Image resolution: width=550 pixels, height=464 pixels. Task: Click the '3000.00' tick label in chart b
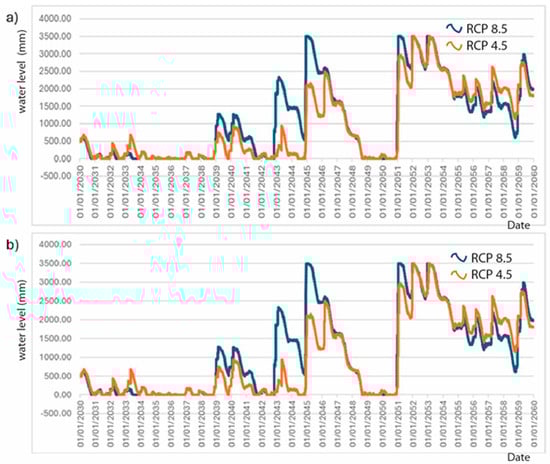(x=55, y=282)
